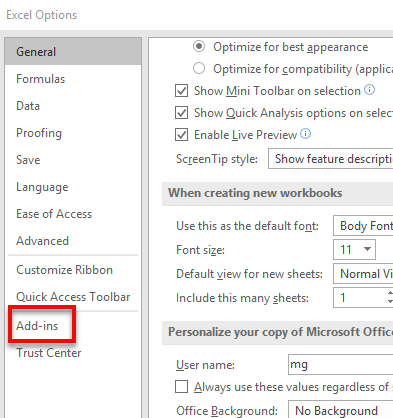
Task: Open the Add-ins category
Action: click(37, 326)
